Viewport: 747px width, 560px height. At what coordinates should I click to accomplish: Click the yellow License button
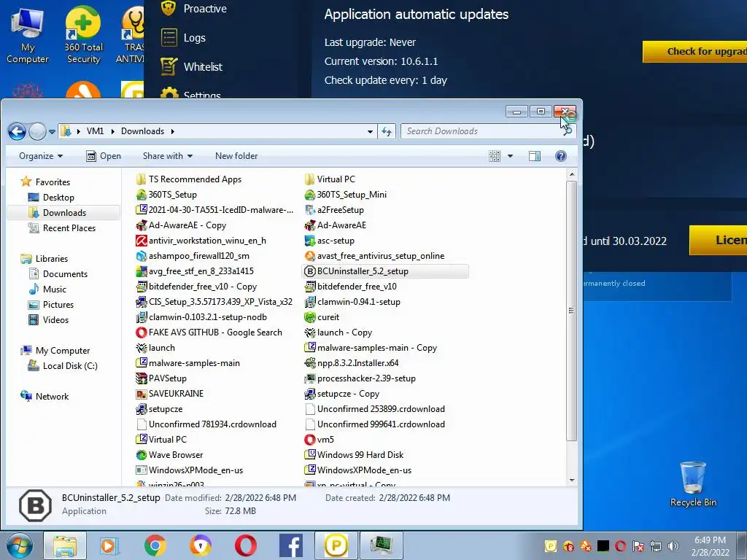pyautogui.click(x=718, y=240)
